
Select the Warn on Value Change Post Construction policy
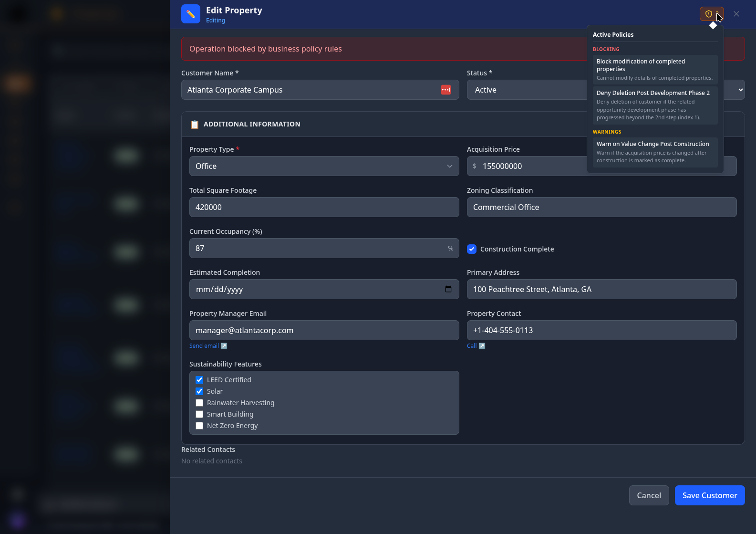click(x=655, y=152)
